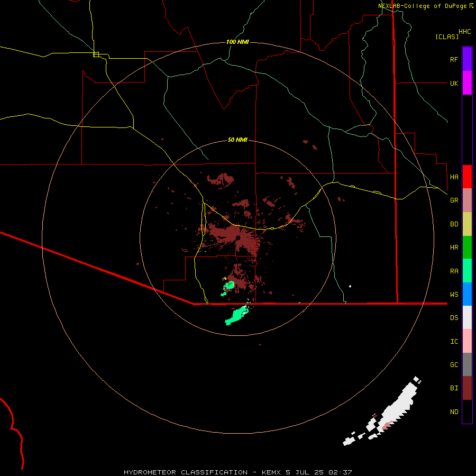Viewport: 476px width, 476px height.
Task: Click the BI legend label
Action: point(454,388)
